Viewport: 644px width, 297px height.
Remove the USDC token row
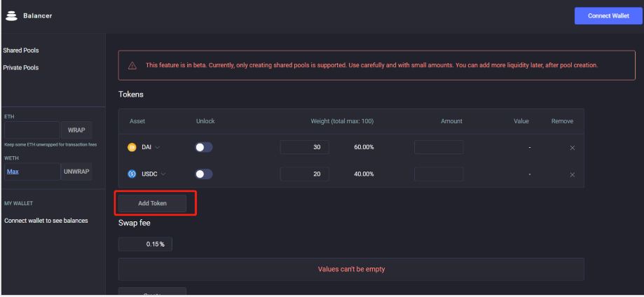pyautogui.click(x=572, y=174)
